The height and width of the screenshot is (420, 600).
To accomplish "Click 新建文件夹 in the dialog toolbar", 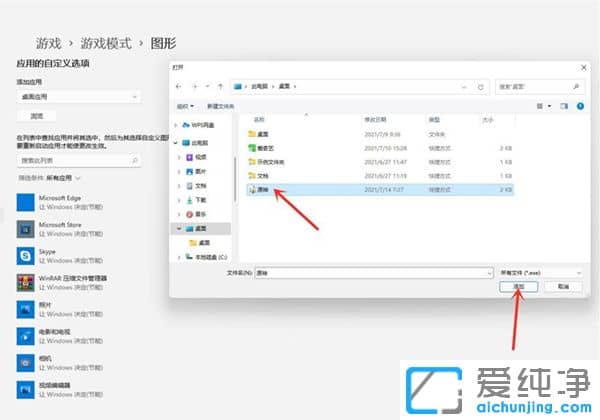I will pos(221,104).
